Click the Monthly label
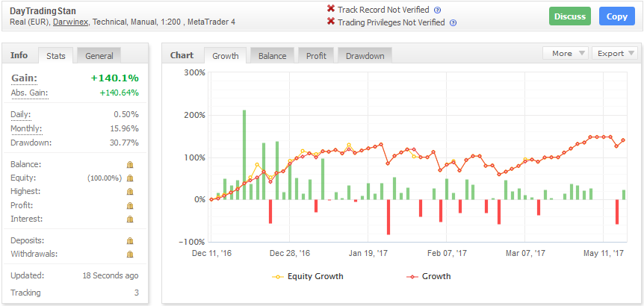The height and width of the screenshot is (306, 644). click(x=26, y=129)
